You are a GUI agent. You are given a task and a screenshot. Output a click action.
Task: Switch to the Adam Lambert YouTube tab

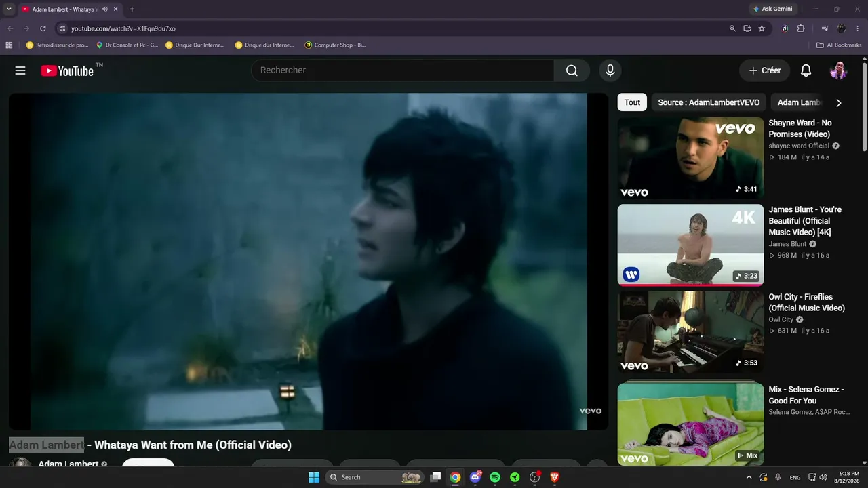click(64, 9)
